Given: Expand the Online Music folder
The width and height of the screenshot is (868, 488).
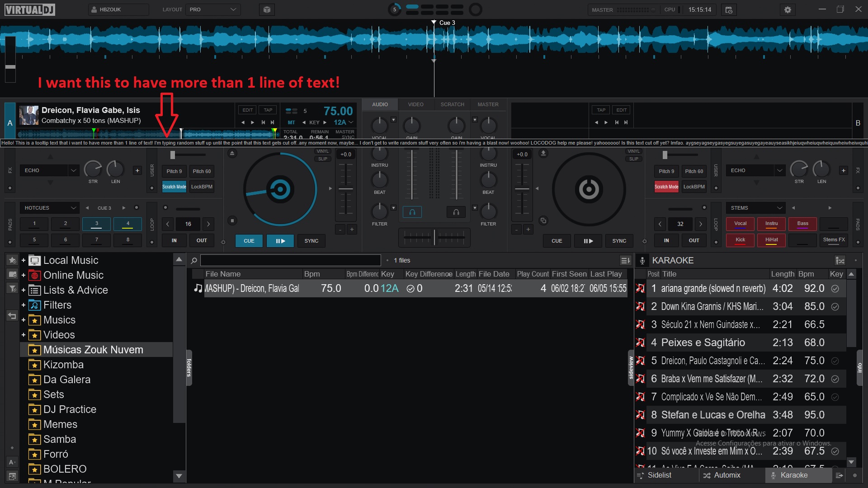Looking at the screenshot, I should coord(24,275).
